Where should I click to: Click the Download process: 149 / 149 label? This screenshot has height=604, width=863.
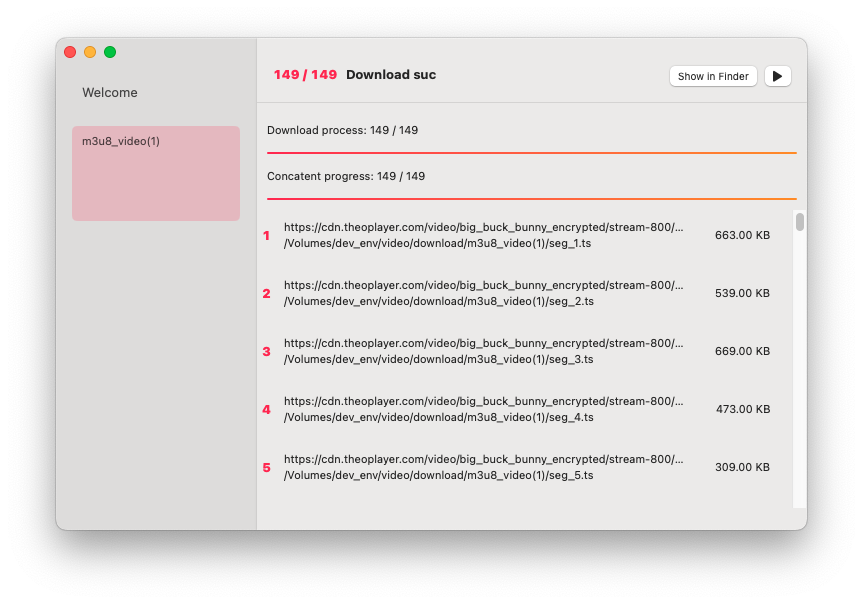click(x=342, y=129)
